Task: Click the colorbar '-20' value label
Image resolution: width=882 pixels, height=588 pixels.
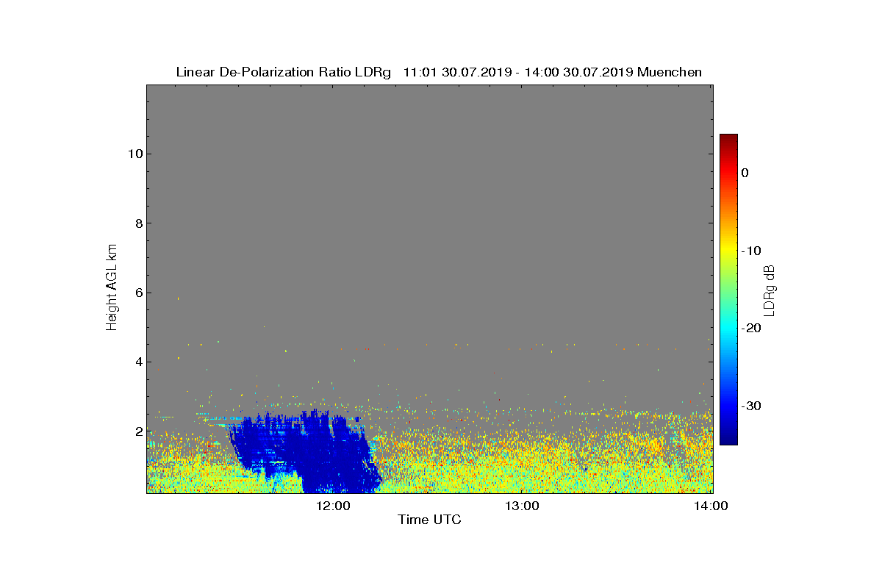Action: [x=750, y=329]
